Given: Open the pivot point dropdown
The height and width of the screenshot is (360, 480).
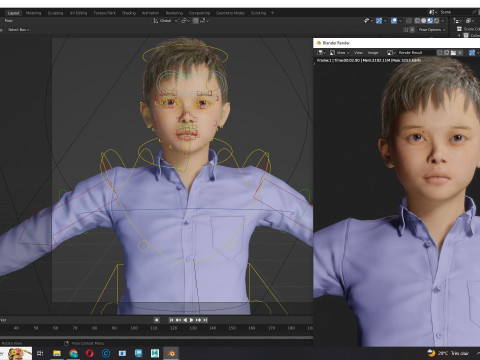Looking at the screenshot, I should [185, 21].
